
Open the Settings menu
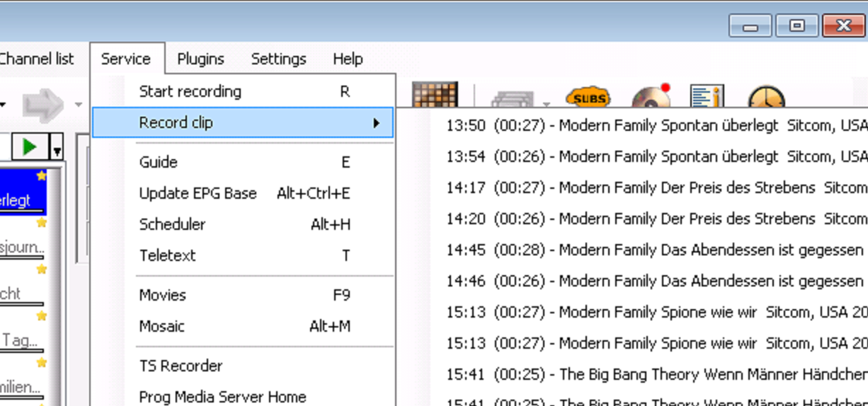tap(278, 59)
